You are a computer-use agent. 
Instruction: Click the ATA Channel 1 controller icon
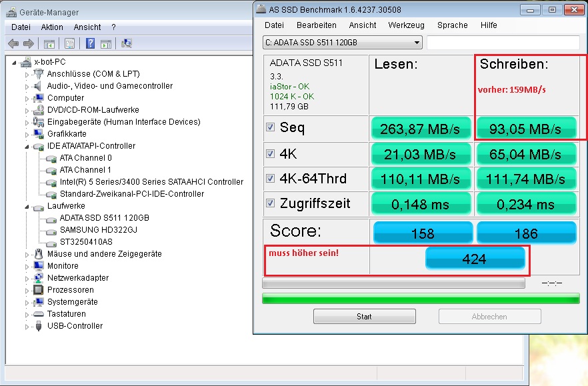click(x=51, y=171)
